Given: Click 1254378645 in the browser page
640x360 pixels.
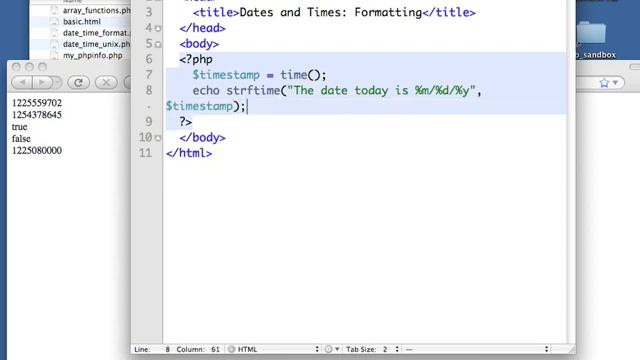Looking at the screenshot, I should 37,115.
